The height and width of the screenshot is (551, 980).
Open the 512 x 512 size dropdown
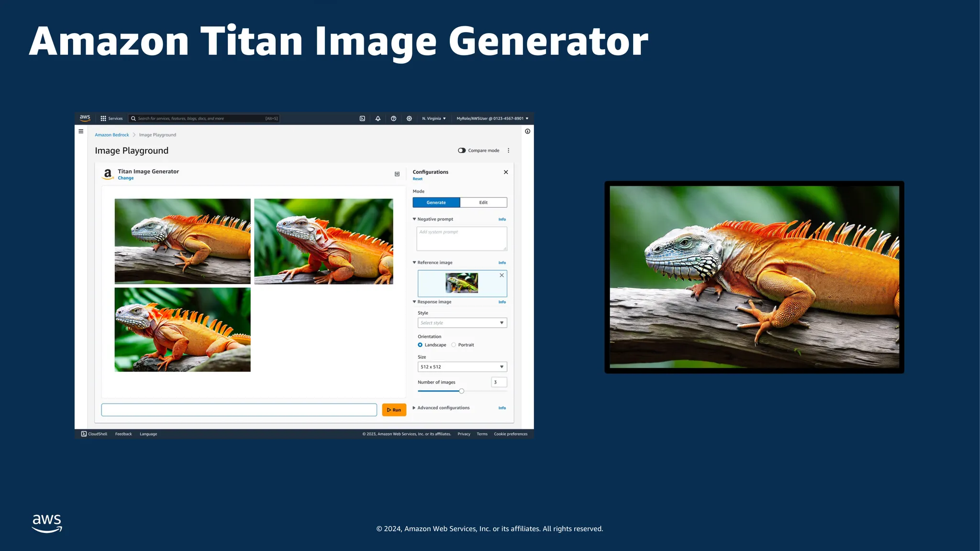[x=462, y=367]
